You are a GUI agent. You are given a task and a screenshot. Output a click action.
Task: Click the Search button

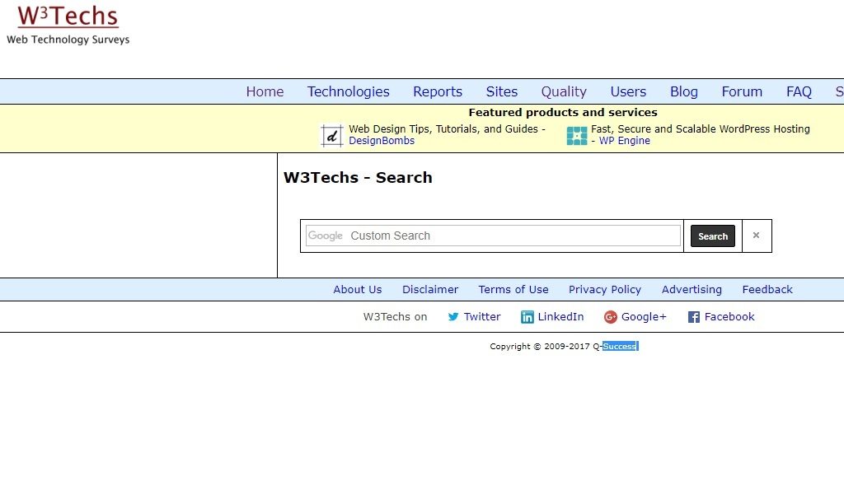pyautogui.click(x=713, y=236)
